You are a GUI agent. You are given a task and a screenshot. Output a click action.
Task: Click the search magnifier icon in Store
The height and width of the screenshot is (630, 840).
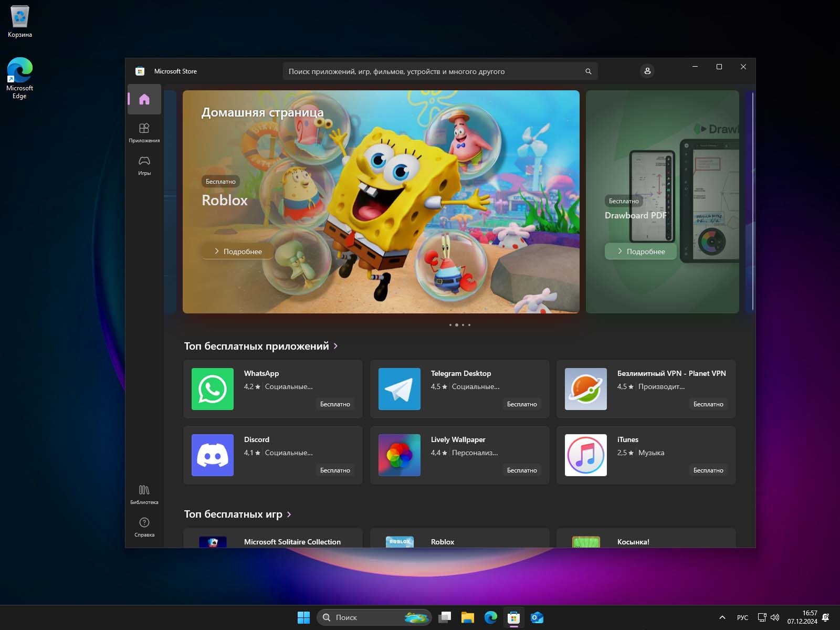click(x=588, y=71)
